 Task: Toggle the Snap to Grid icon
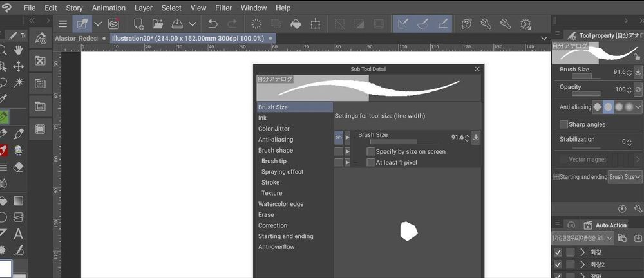tap(442, 24)
